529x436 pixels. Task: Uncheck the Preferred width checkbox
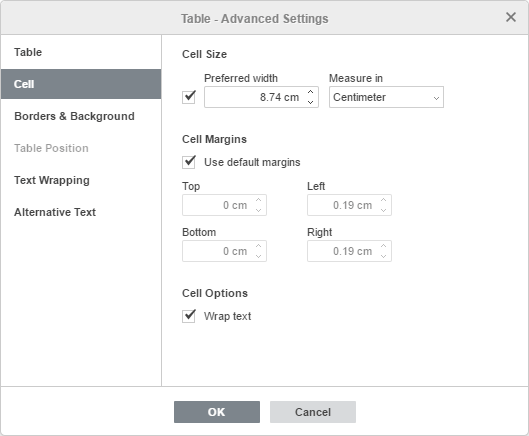pyautogui.click(x=189, y=97)
